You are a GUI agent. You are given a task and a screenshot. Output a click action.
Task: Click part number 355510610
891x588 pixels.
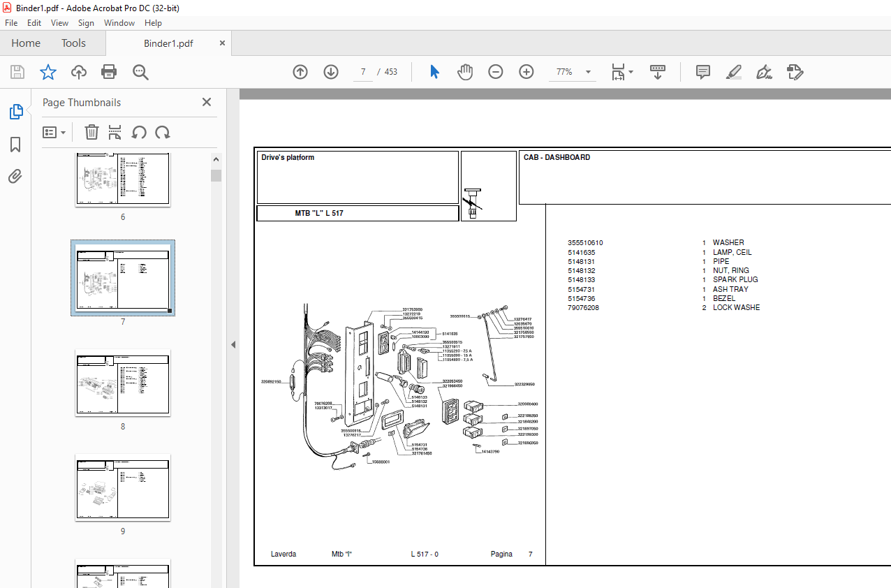pyautogui.click(x=585, y=243)
